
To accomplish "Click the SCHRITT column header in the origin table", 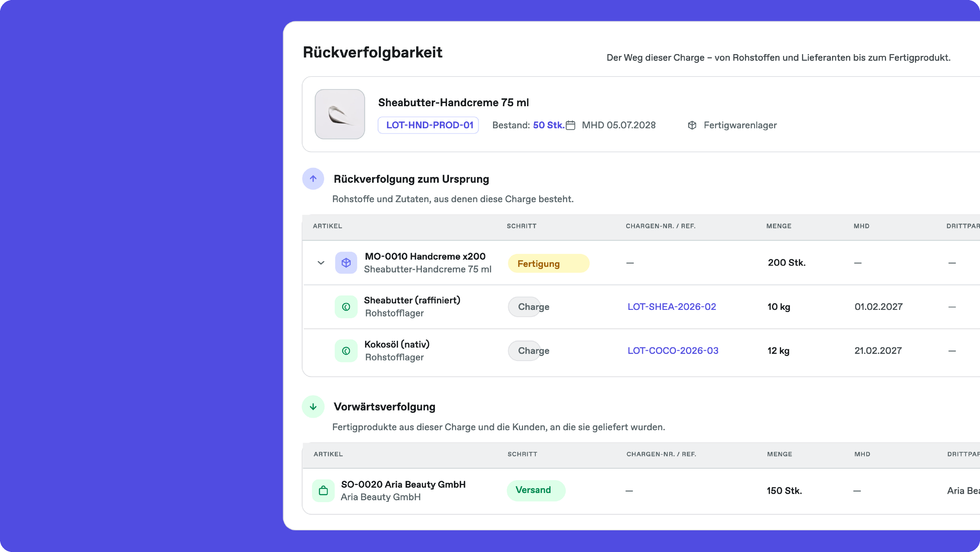I will [522, 226].
